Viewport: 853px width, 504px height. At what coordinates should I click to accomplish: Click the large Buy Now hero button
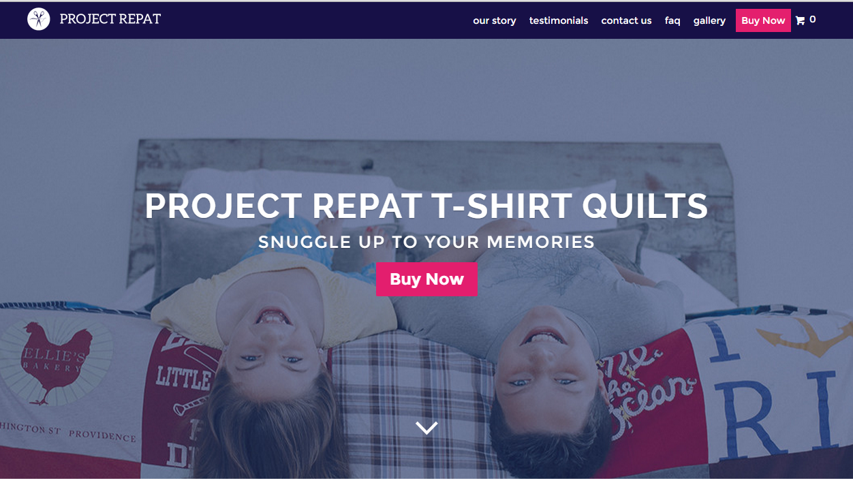click(x=427, y=279)
